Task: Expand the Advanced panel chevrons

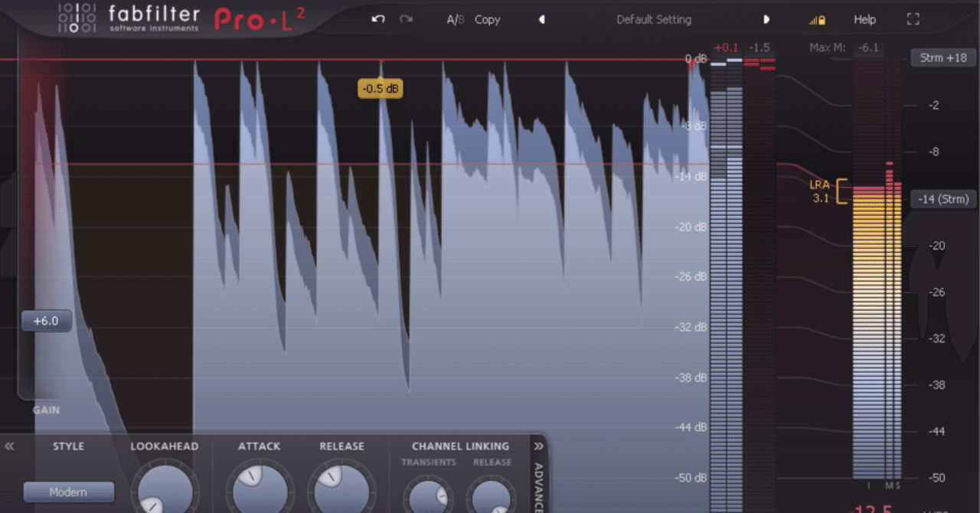Action: [x=538, y=446]
